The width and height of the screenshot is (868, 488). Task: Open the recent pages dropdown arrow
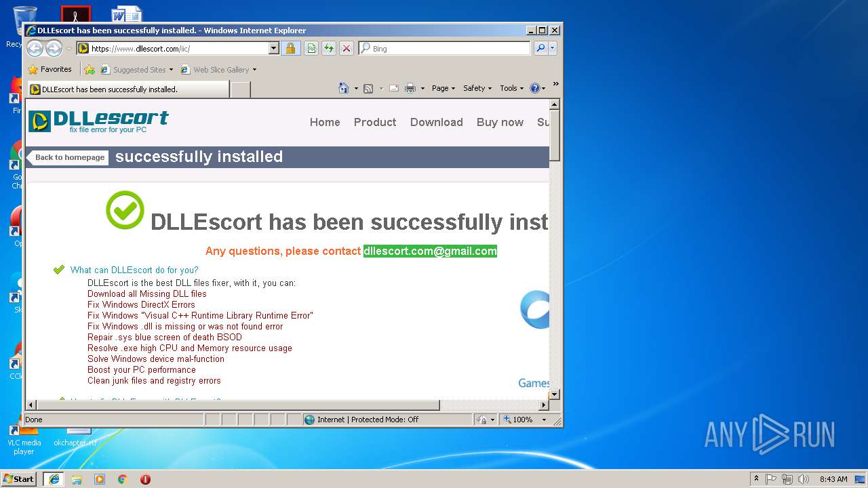pos(68,49)
